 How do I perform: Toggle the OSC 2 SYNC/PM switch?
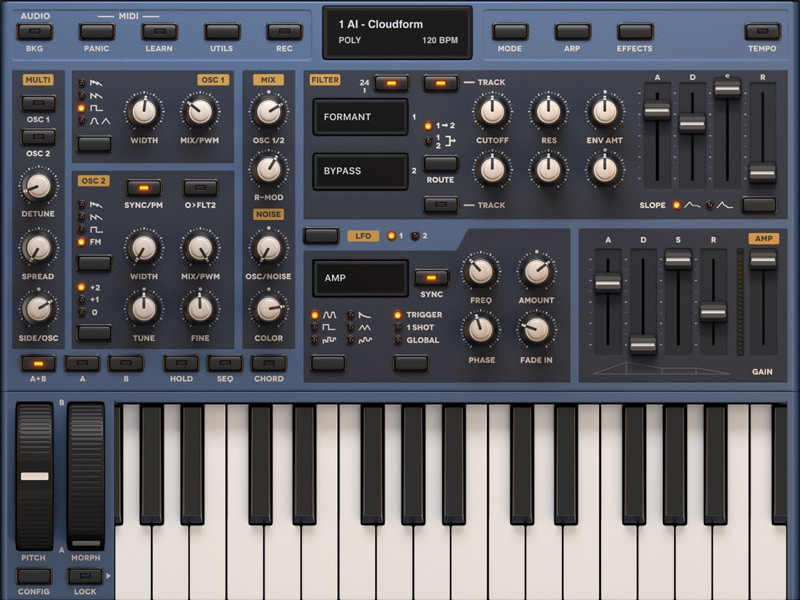pyautogui.click(x=143, y=187)
